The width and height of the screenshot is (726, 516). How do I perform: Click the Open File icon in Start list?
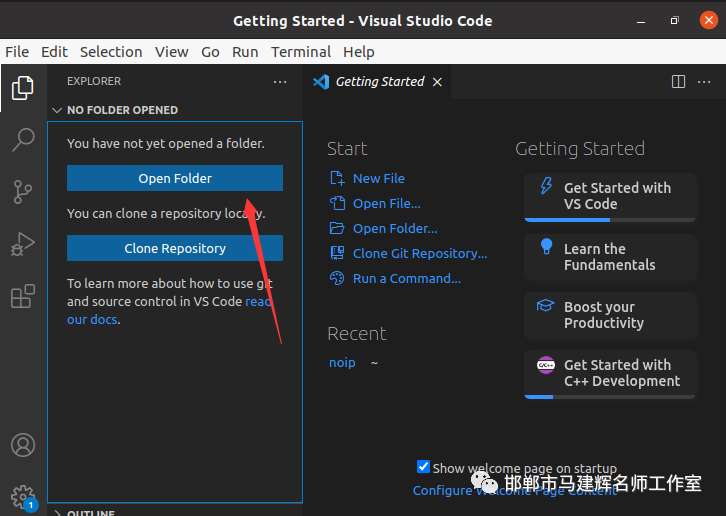(337, 203)
